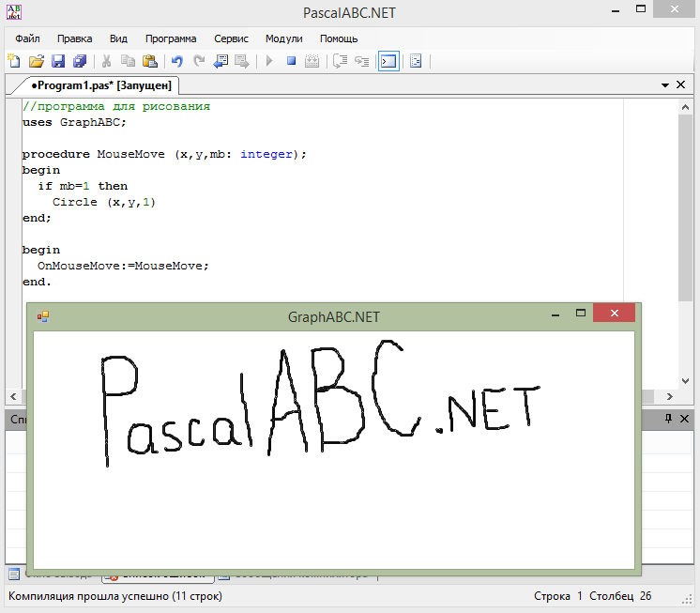Open the editor tab list dropdown arrow
Screen dimensions: 700x613
(x=665, y=84)
